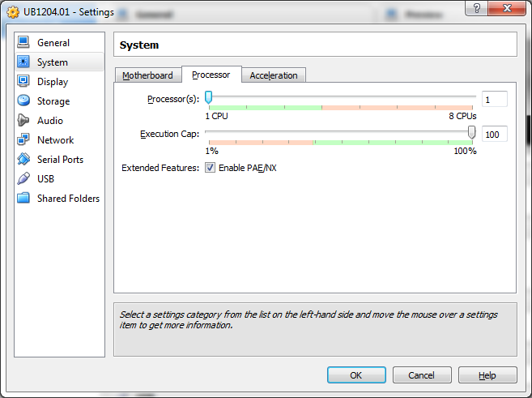Image resolution: width=532 pixels, height=398 pixels.
Task: Select the System chip icon
Action: pos(23,62)
